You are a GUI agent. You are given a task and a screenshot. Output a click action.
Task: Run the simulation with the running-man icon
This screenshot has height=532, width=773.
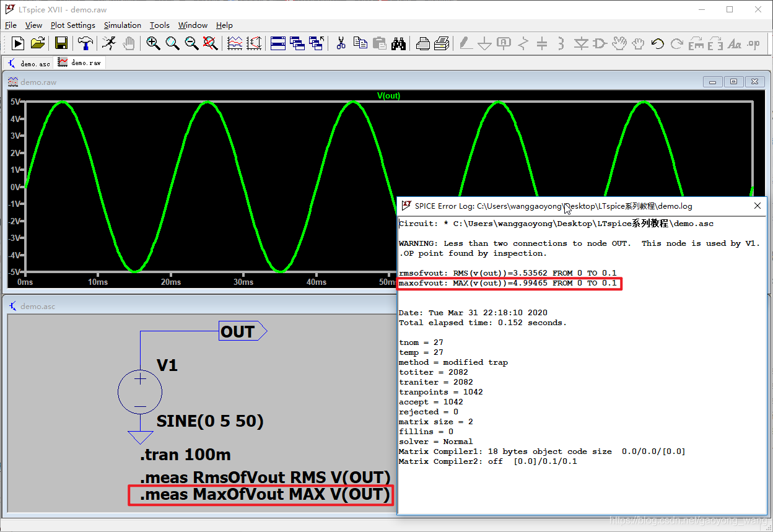(108, 43)
